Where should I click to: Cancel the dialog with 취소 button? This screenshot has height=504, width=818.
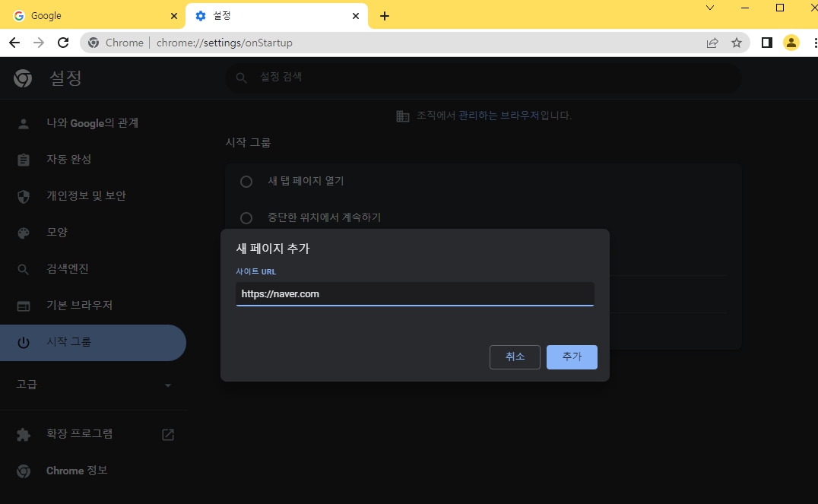[x=515, y=357]
